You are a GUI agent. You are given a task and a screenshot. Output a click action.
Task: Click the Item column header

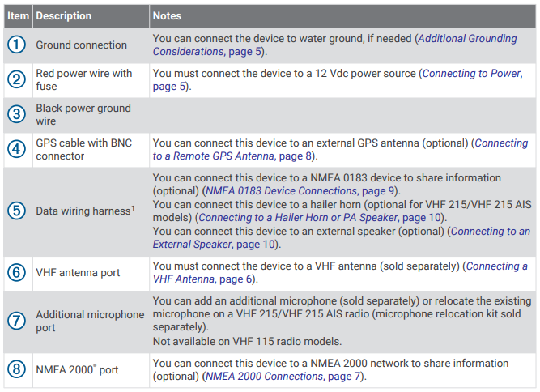coord(18,16)
